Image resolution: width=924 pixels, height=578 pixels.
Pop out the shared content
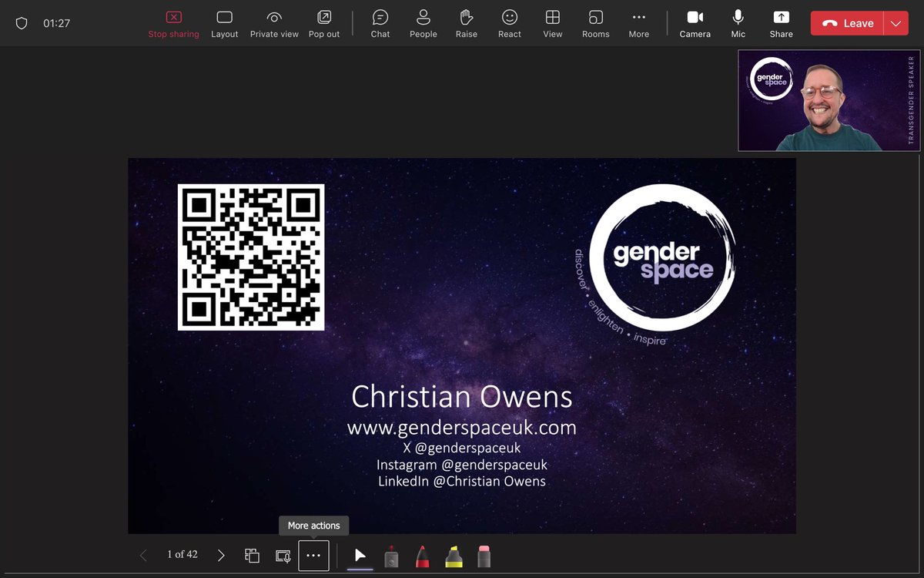(x=324, y=24)
